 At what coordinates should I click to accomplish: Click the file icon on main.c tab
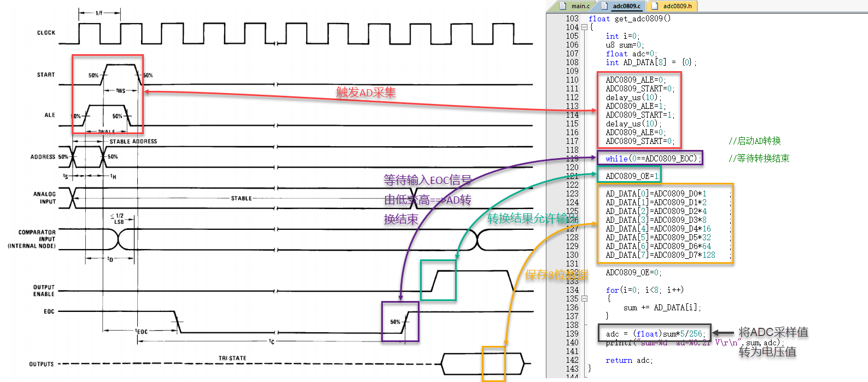pyautogui.click(x=563, y=6)
